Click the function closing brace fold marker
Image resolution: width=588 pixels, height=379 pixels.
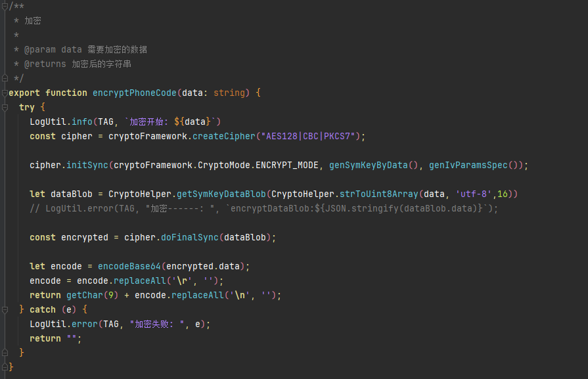coord(5,367)
